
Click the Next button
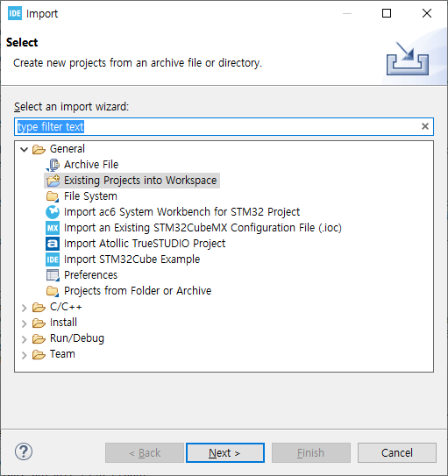tap(225, 452)
